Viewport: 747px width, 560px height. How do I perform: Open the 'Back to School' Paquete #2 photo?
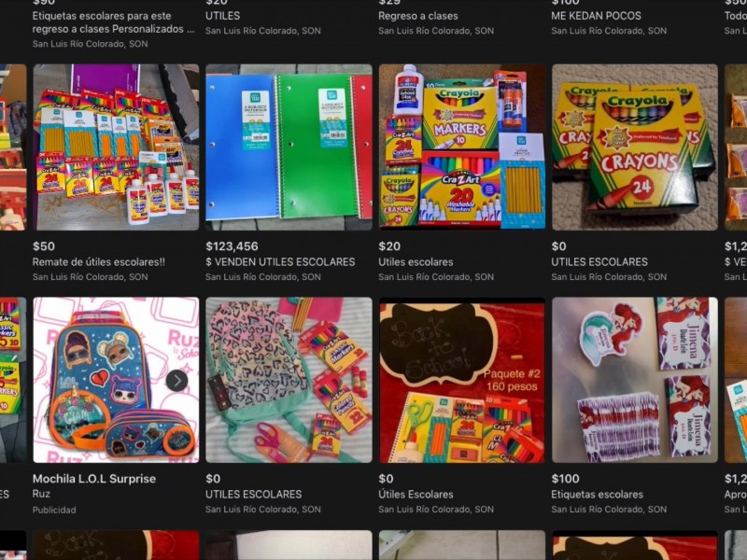pos(461,380)
